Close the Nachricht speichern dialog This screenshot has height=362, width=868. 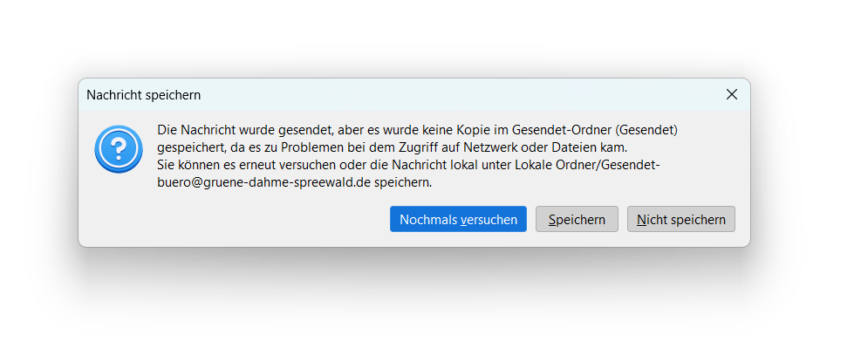point(731,95)
